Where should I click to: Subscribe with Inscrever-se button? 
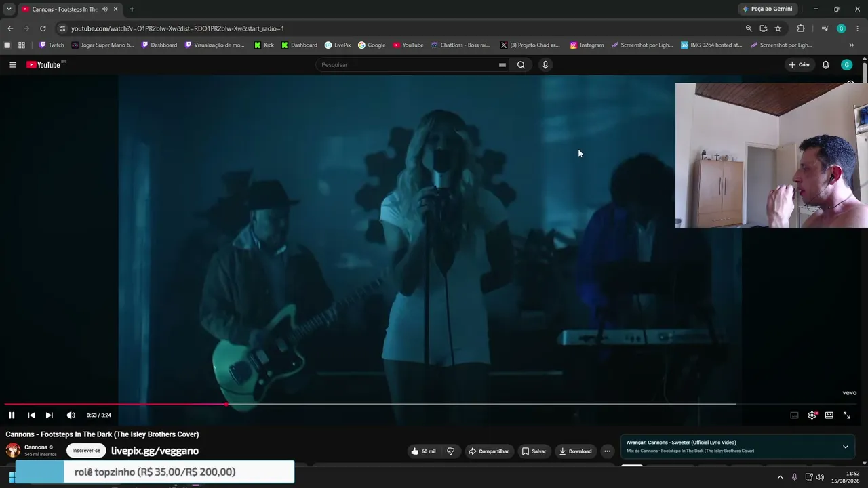pos(86,451)
